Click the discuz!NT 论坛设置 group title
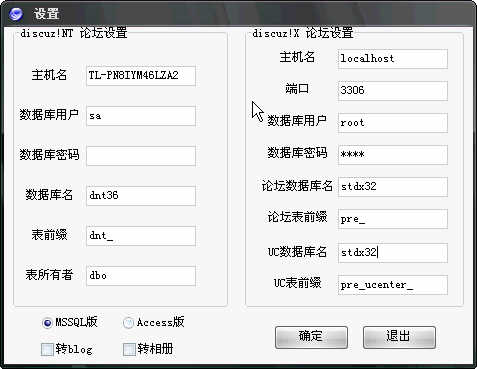This screenshot has width=477, height=369. pyautogui.click(x=74, y=33)
